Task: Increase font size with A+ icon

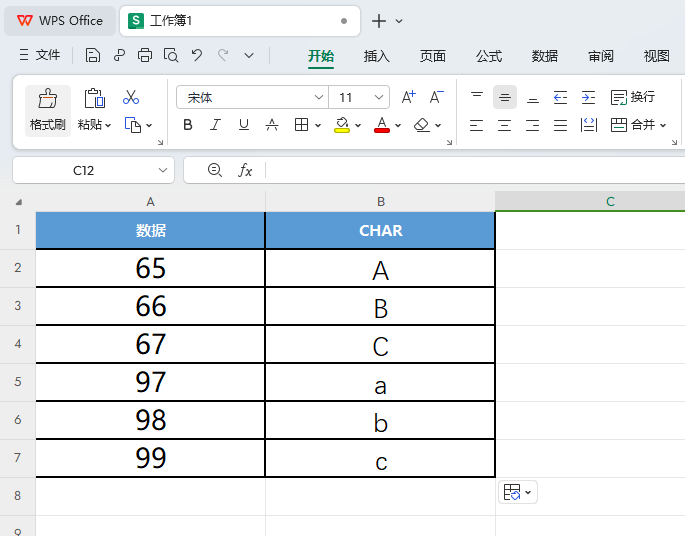Action: pyautogui.click(x=408, y=97)
